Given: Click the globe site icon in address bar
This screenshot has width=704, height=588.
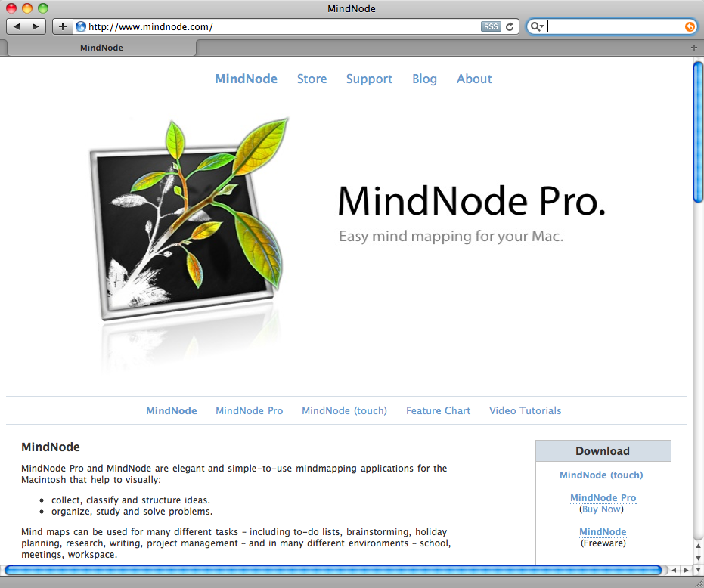Looking at the screenshot, I should tap(81, 26).
